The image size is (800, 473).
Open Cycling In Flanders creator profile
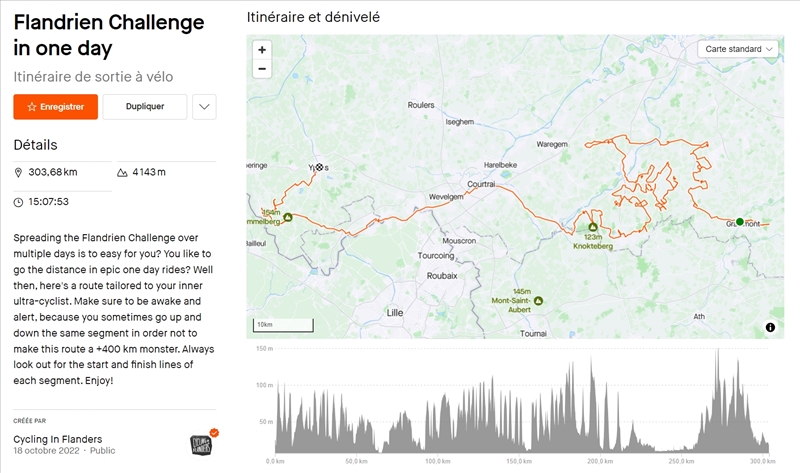coord(57,439)
